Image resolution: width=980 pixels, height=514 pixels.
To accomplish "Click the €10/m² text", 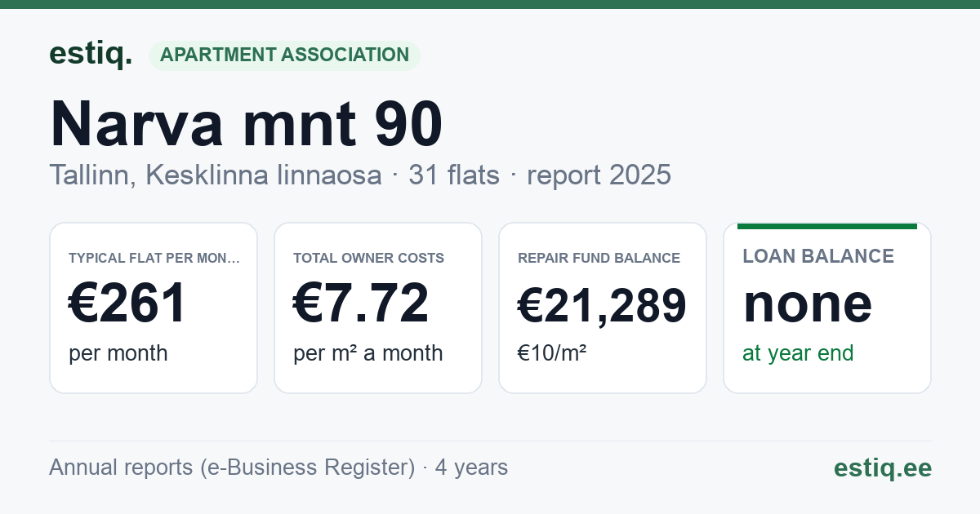I will coord(552,353).
